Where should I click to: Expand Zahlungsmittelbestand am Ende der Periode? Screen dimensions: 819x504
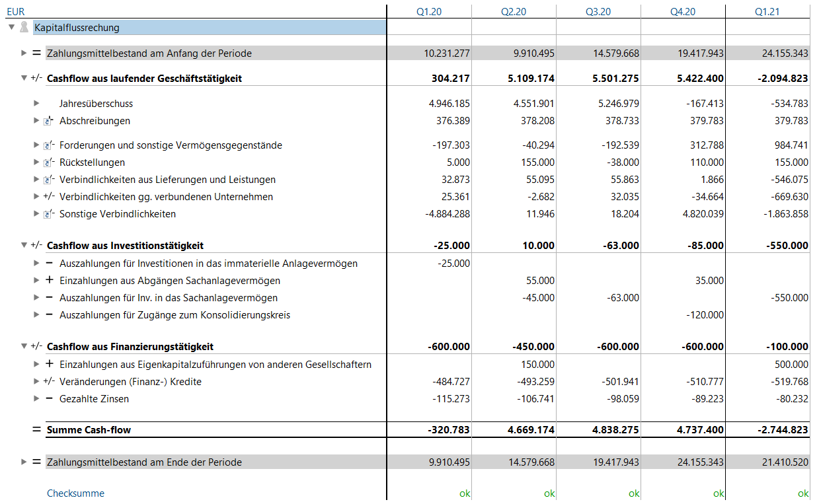click(24, 462)
